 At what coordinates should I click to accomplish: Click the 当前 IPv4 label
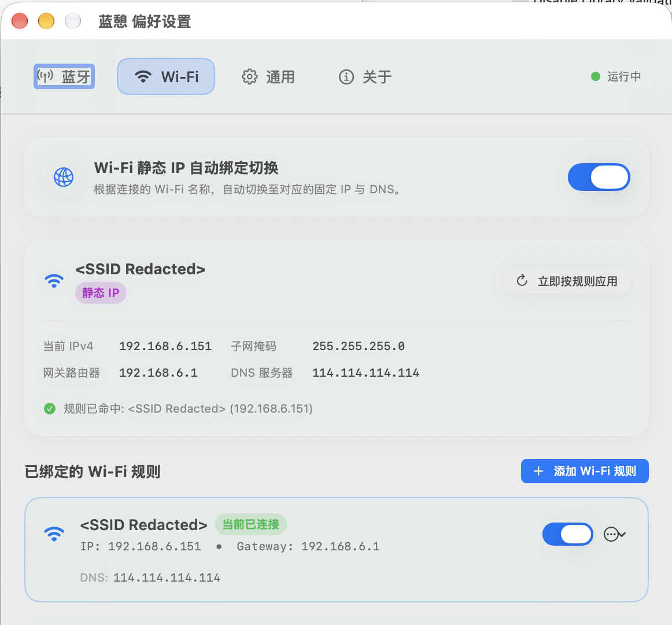click(x=68, y=346)
